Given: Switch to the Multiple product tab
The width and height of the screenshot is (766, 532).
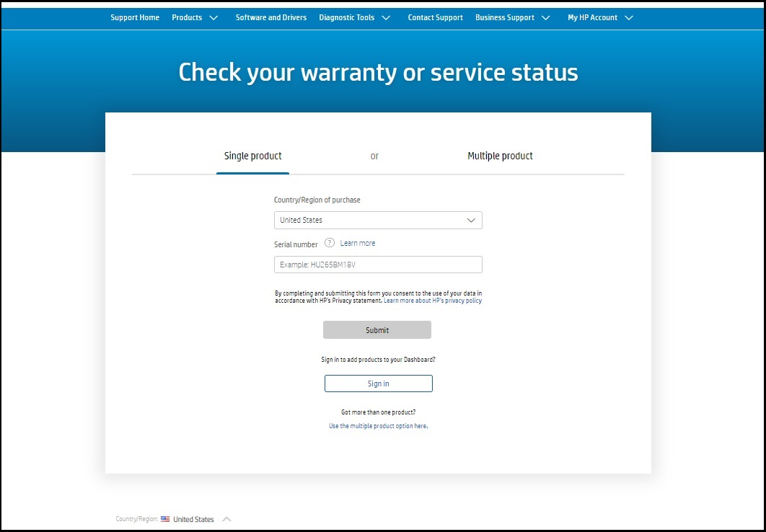Looking at the screenshot, I should coord(501,156).
